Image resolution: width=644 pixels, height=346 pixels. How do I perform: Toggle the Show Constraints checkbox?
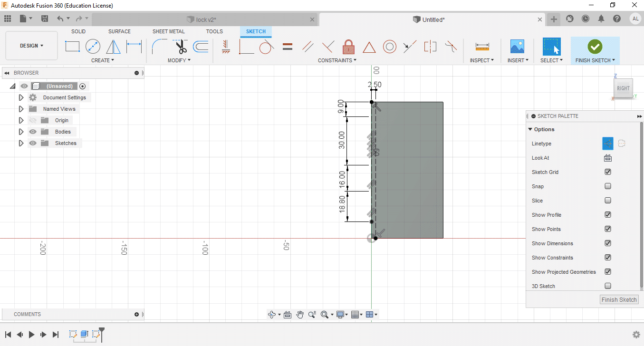(607, 258)
